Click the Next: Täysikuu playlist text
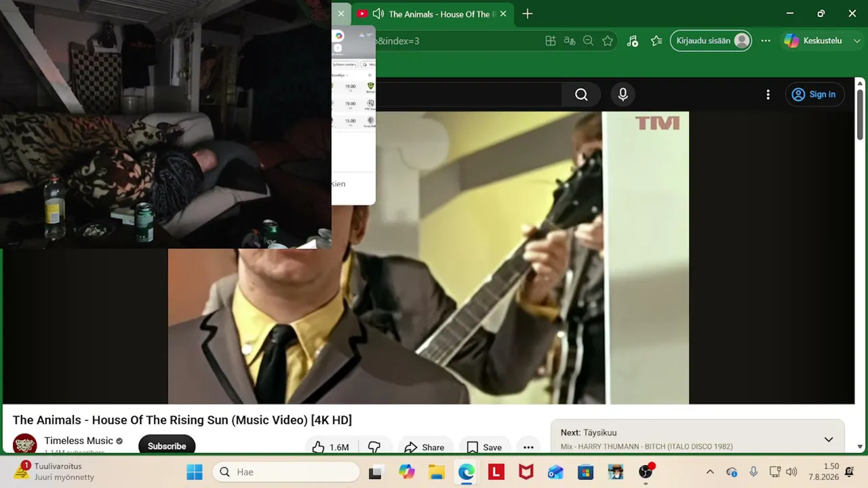 point(589,432)
